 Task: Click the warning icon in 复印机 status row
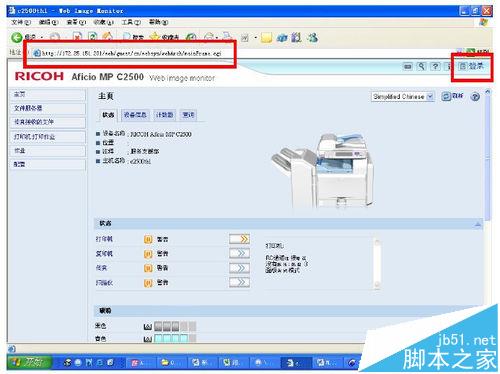coord(148,254)
